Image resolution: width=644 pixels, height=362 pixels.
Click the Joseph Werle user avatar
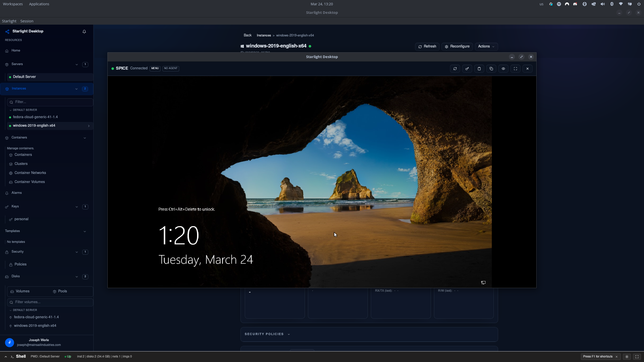(x=10, y=342)
